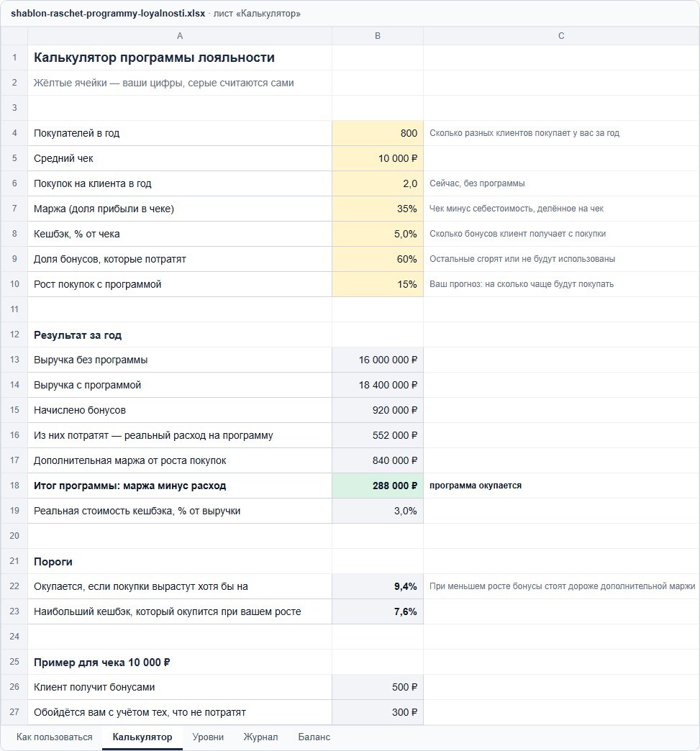This screenshot has height=751, width=700.
Task: Click the note «Сейчас, без программы»
Action: [x=477, y=183]
